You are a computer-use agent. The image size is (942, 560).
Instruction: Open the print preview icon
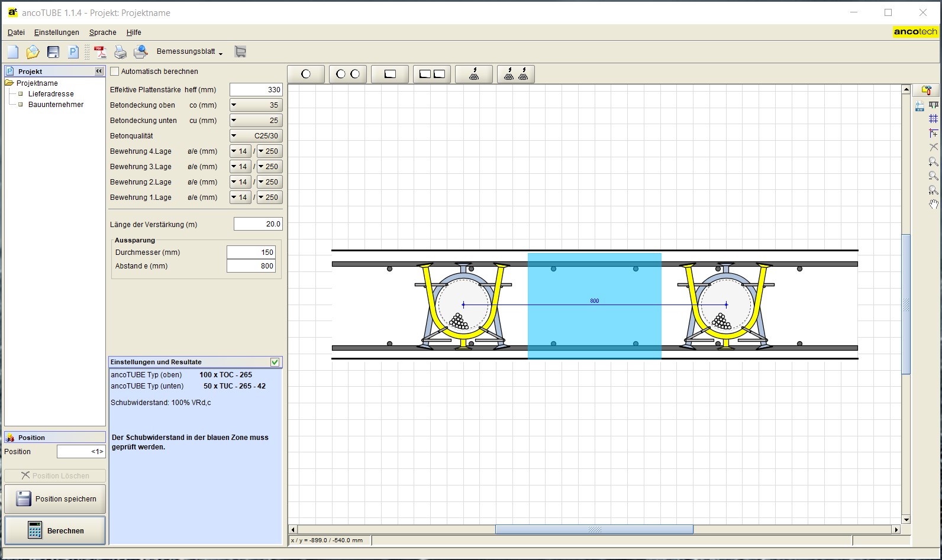[140, 52]
